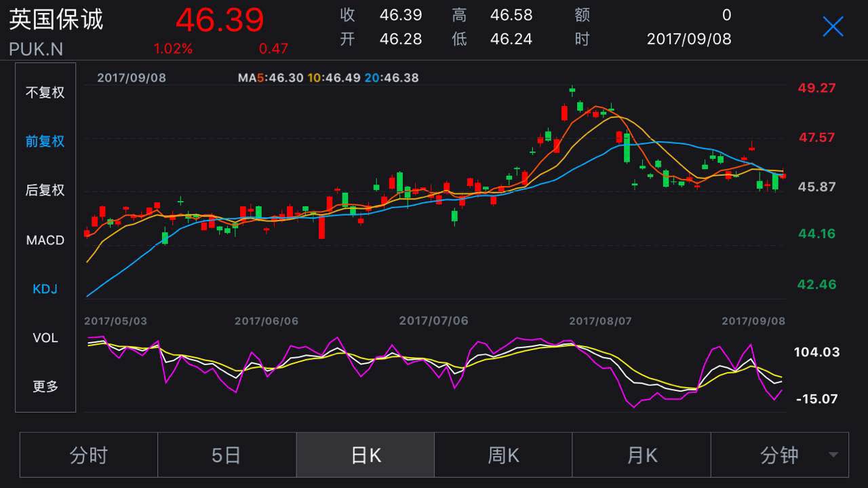Viewport: 868px width, 488px height.
Task: Select 前复权 adjustment option
Action: pyautogui.click(x=45, y=141)
